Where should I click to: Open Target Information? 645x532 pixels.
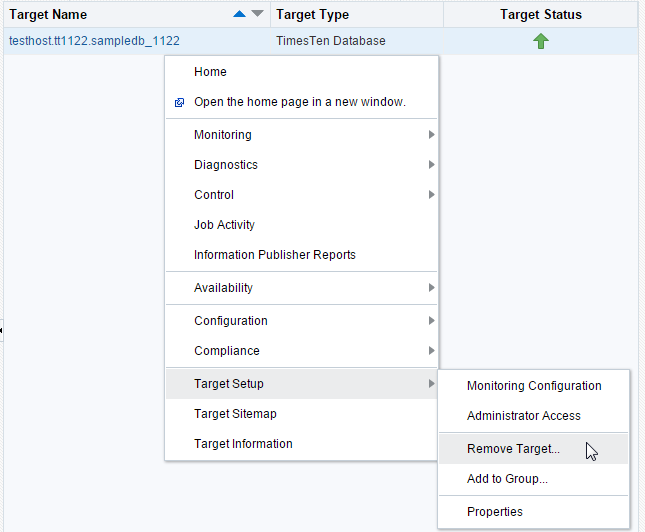pos(302,444)
